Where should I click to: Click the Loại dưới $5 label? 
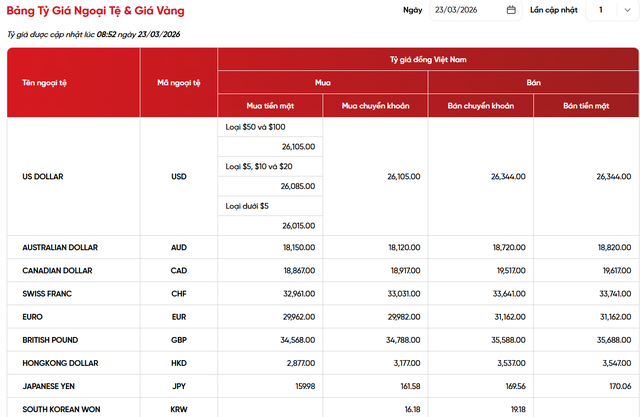(247, 206)
